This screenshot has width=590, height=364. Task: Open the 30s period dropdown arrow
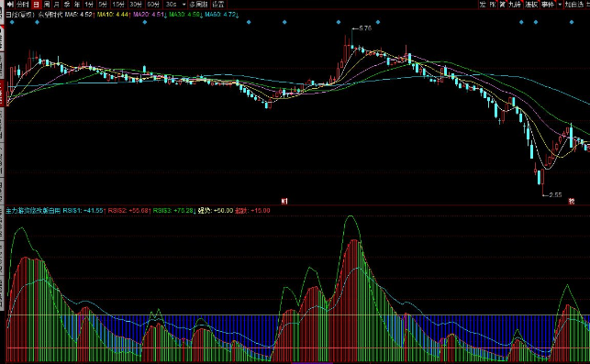[x=184, y=5]
